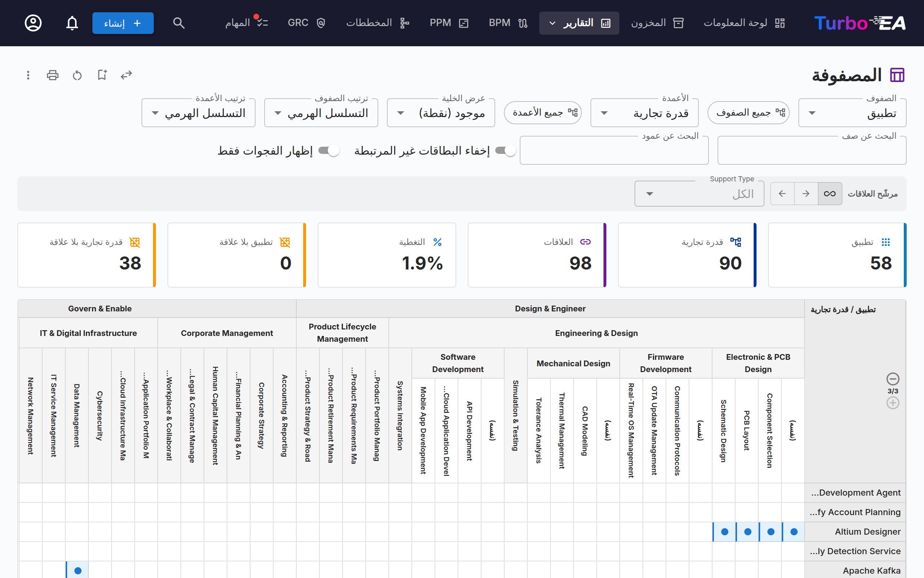Open PPM in the top nav

tap(449, 23)
